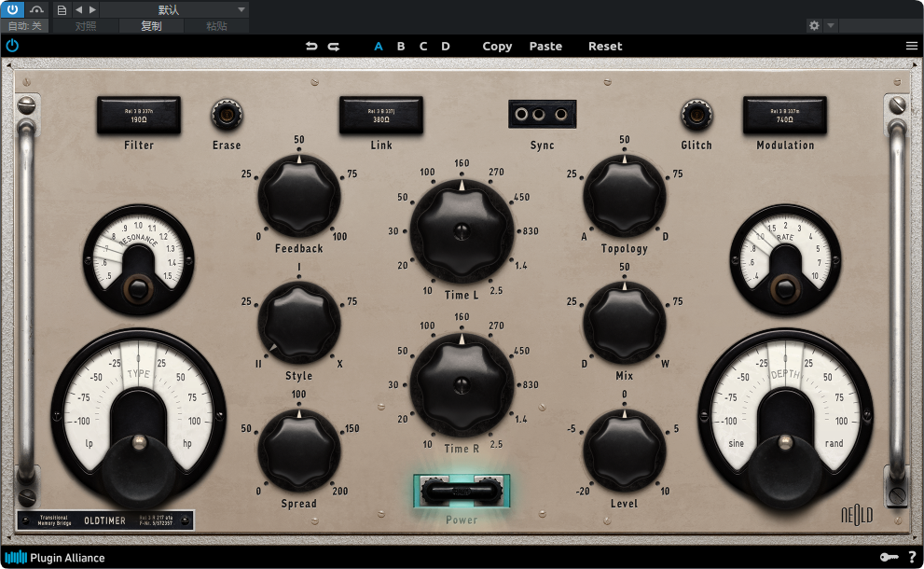Click the undo arrow icon
The image size is (924, 569).
click(x=311, y=46)
